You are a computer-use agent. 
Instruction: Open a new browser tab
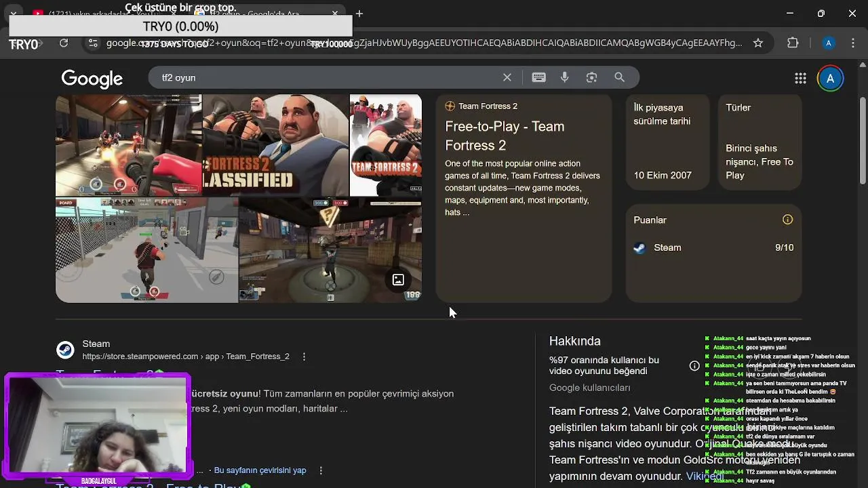tap(359, 14)
